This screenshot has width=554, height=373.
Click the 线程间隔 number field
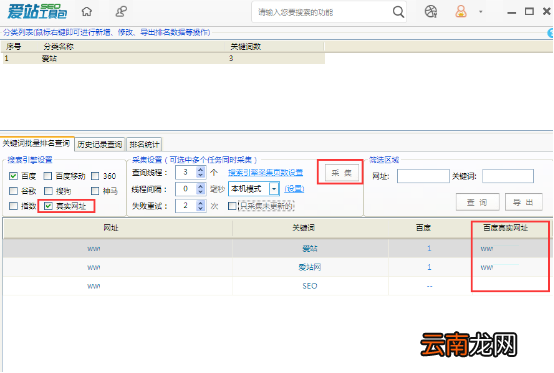pos(186,189)
